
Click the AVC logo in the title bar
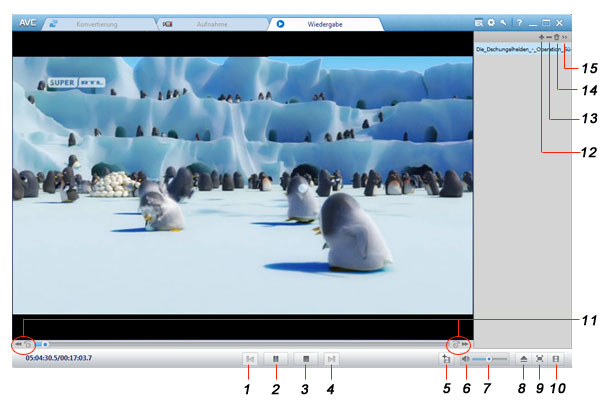(x=28, y=23)
